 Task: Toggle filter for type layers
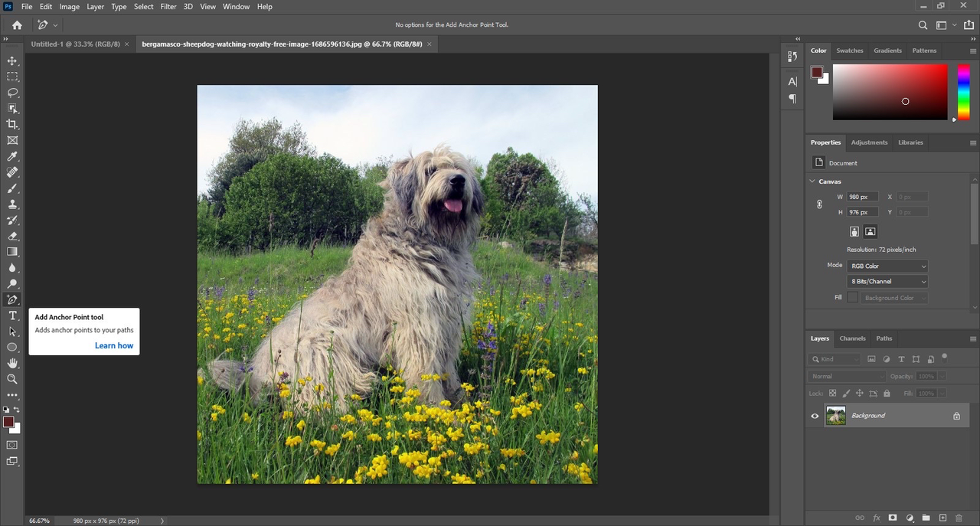pos(901,359)
